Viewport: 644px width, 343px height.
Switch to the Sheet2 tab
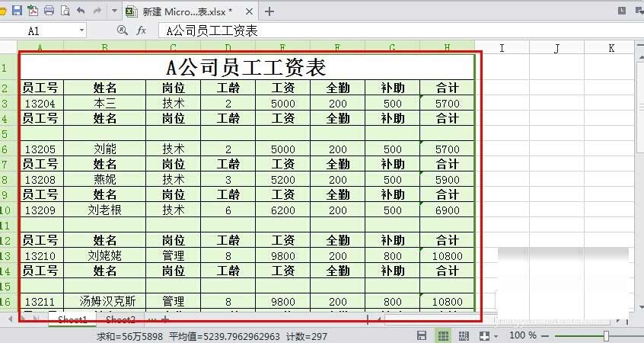(x=120, y=319)
